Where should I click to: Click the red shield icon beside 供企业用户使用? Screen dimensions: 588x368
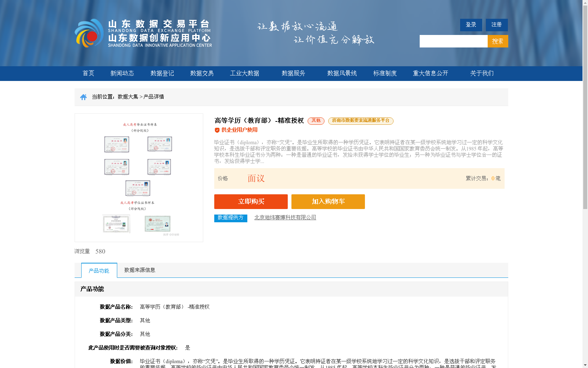[217, 130]
